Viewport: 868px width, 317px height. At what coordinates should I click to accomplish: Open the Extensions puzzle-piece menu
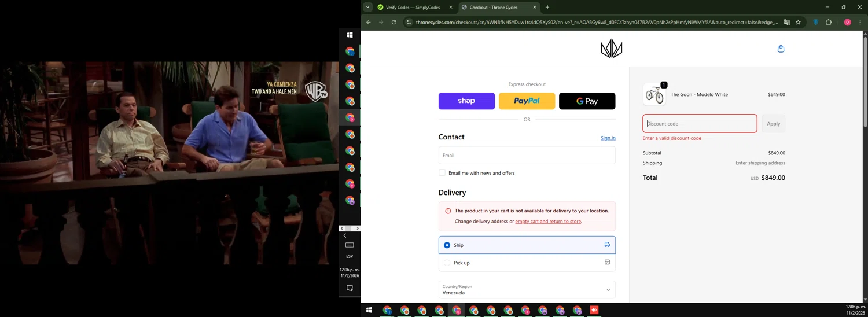(829, 22)
